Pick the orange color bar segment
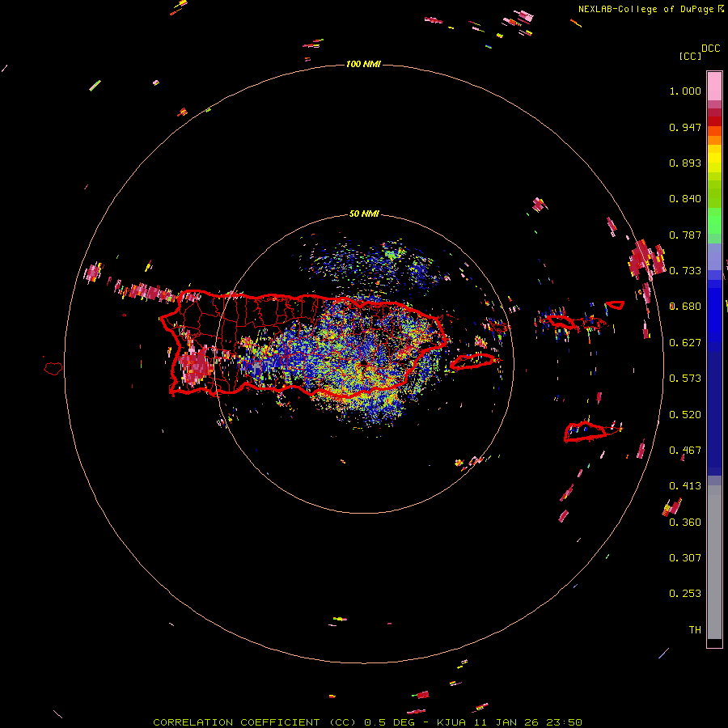The width and height of the screenshot is (728, 728). [714, 140]
